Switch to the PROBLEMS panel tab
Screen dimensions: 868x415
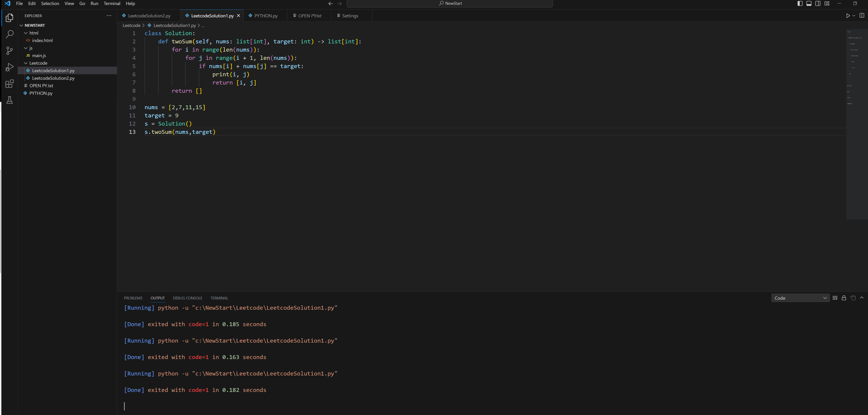point(133,298)
